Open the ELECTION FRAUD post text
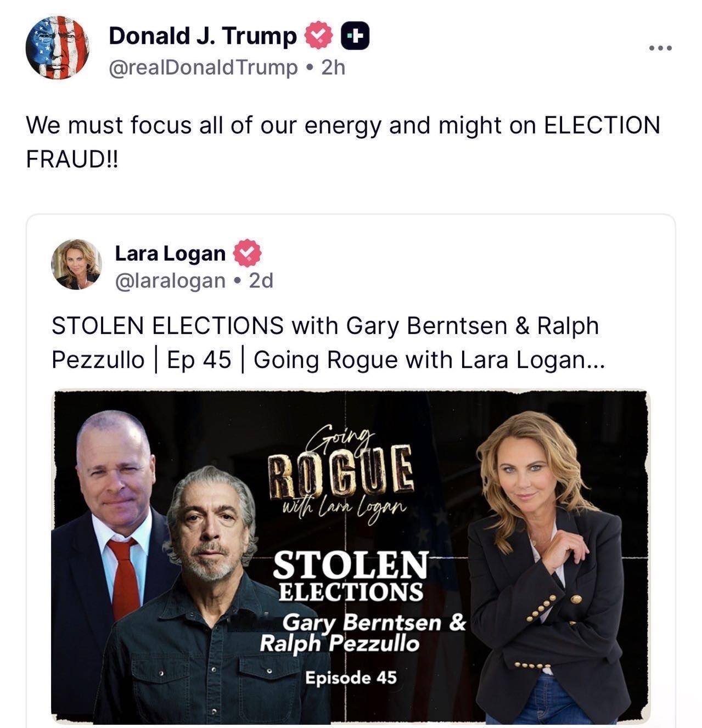Screen dimensions: 702x728 [x=343, y=142]
